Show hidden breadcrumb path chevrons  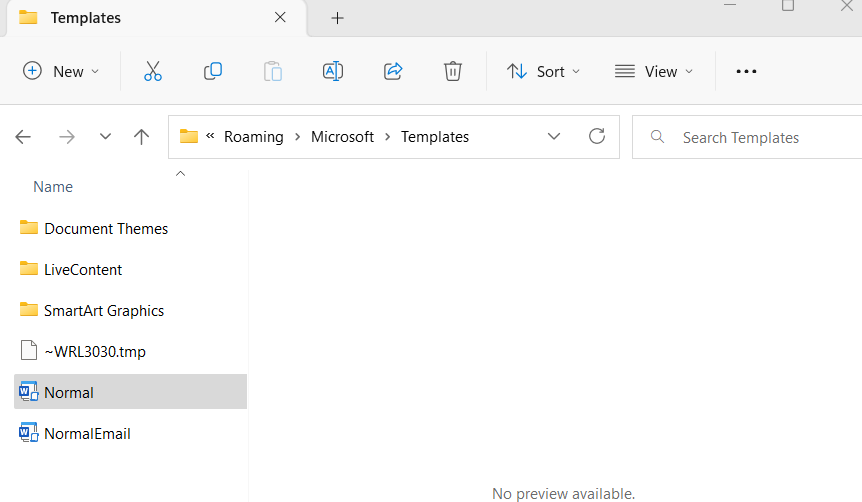point(210,136)
